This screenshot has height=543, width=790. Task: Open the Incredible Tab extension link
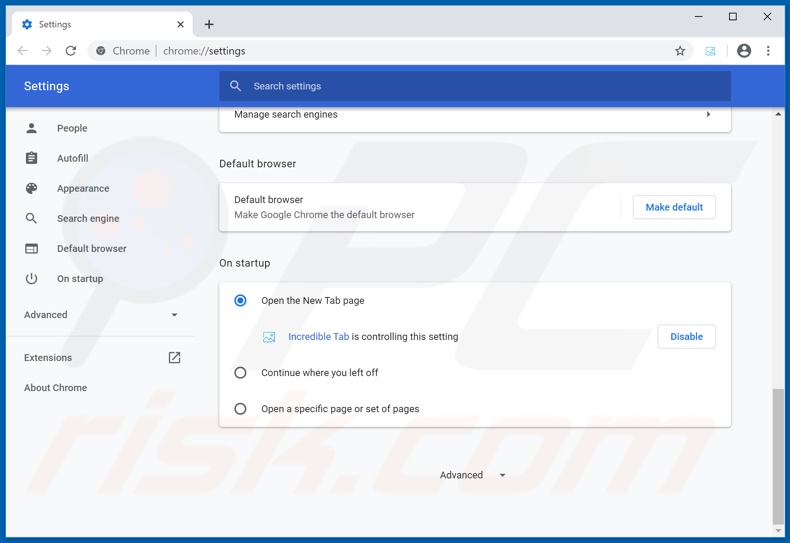pyautogui.click(x=318, y=336)
